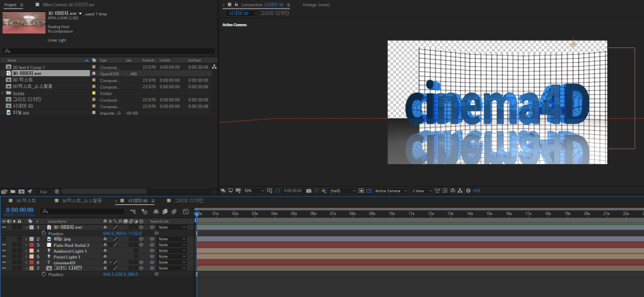The width and height of the screenshot is (644, 297).
Task: Click the 3D 이미지.exr preview thumbnail
Action: 23,23
